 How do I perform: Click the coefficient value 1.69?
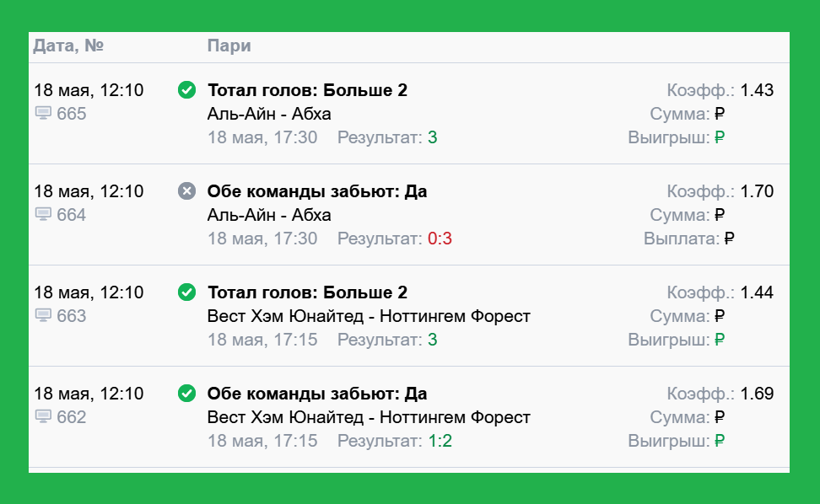pos(757,394)
